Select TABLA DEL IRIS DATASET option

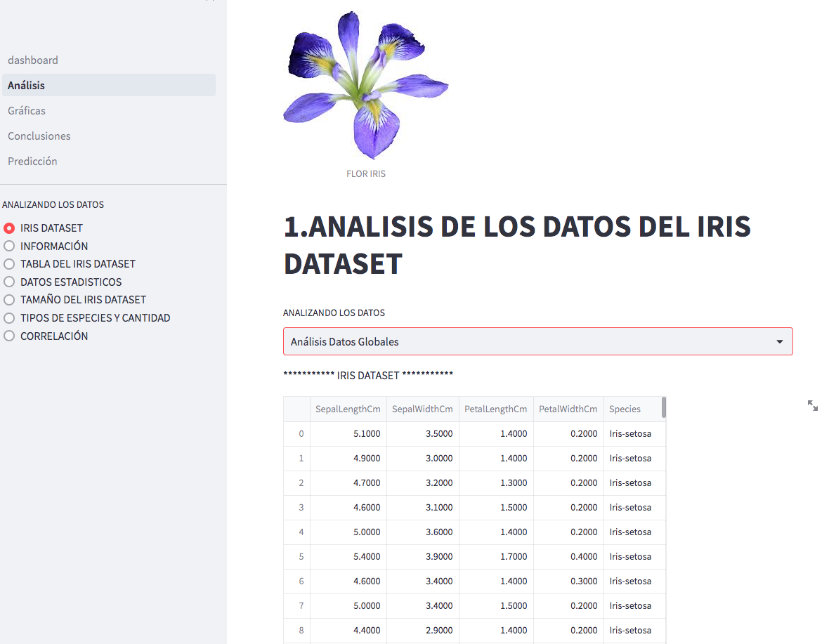[8, 264]
